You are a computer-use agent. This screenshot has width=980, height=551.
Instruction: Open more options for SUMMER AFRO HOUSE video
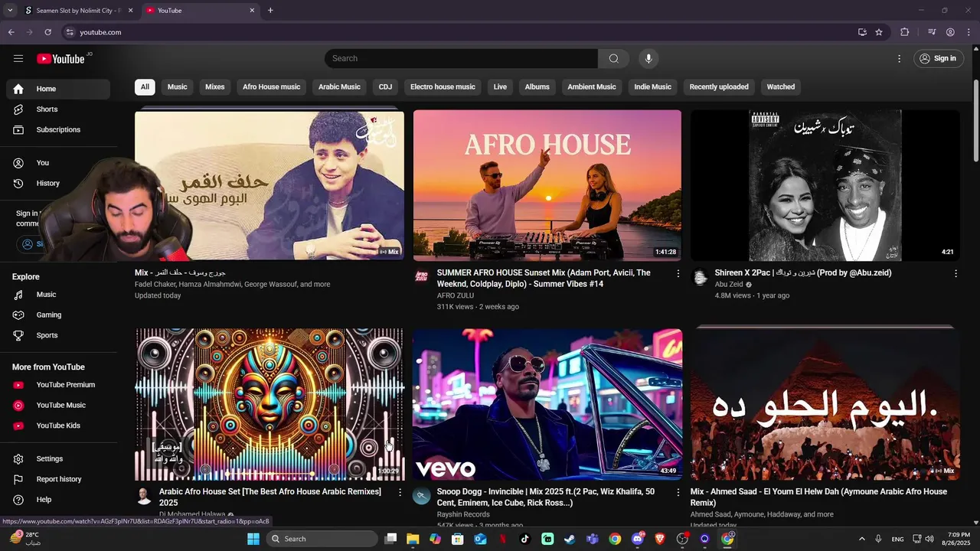678,273
